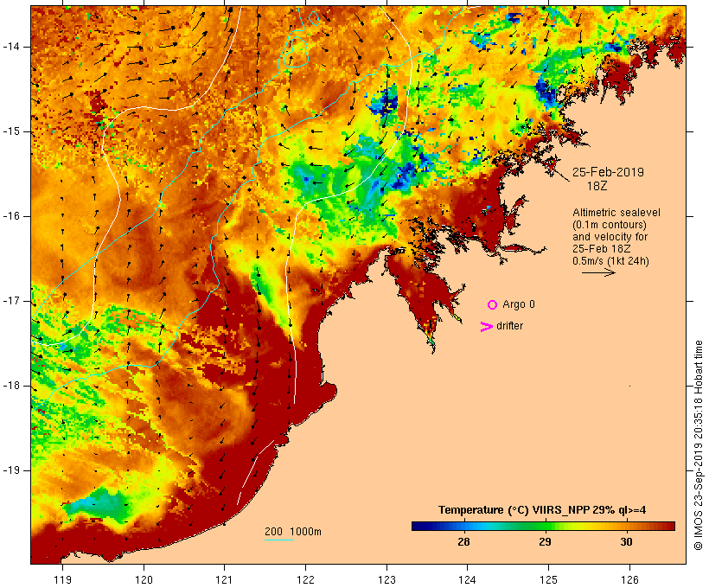Click the 'Altimetric sealevel' legend text
The height and width of the screenshot is (588, 709).
click(x=616, y=213)
